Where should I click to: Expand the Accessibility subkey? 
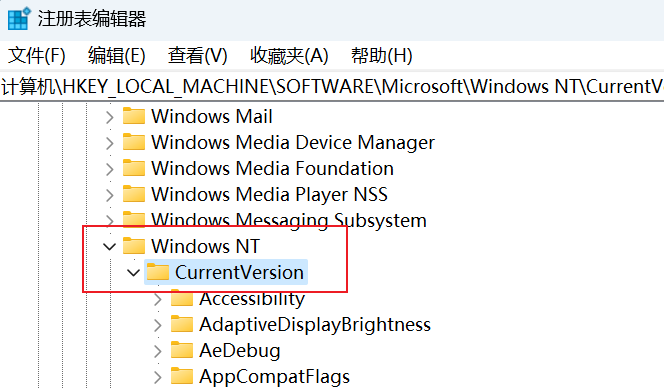pos(158,299)
